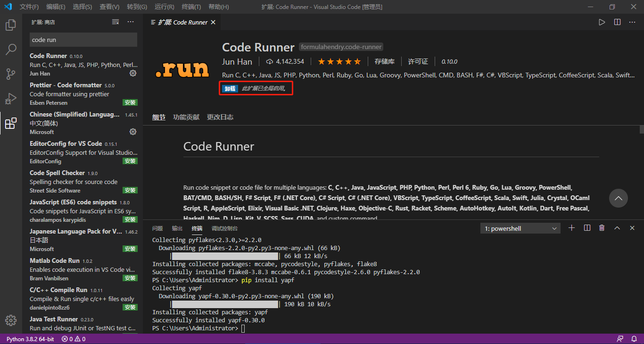Click the install count 4,142,354
The width and height of the screenshot is (644, 344).
(x=285, y=61)
